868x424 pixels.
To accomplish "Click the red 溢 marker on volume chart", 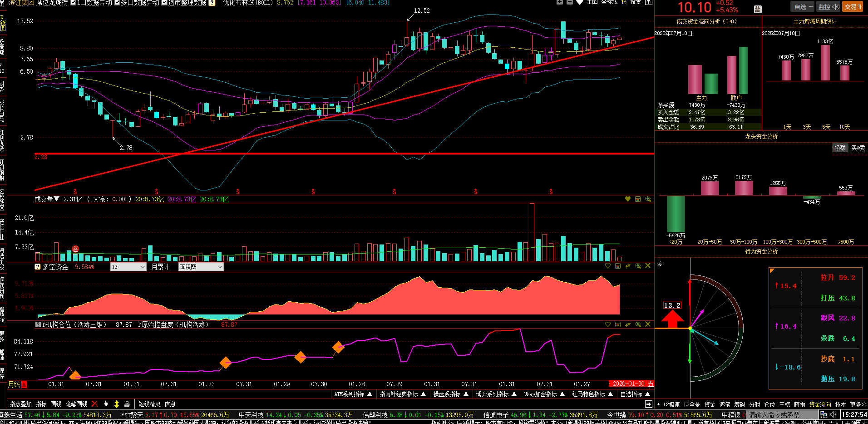I will (75, 249).
